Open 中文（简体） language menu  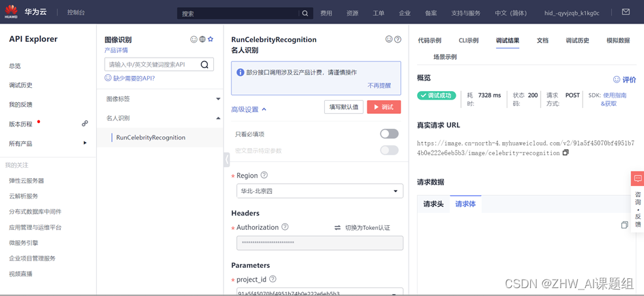511,13
